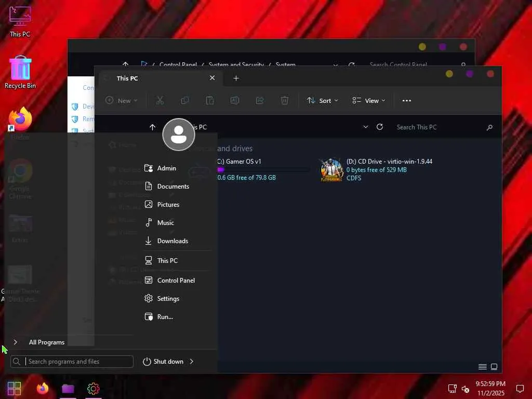Close the This PC tab
Screen dimensions: 532x399
point(212,78)
